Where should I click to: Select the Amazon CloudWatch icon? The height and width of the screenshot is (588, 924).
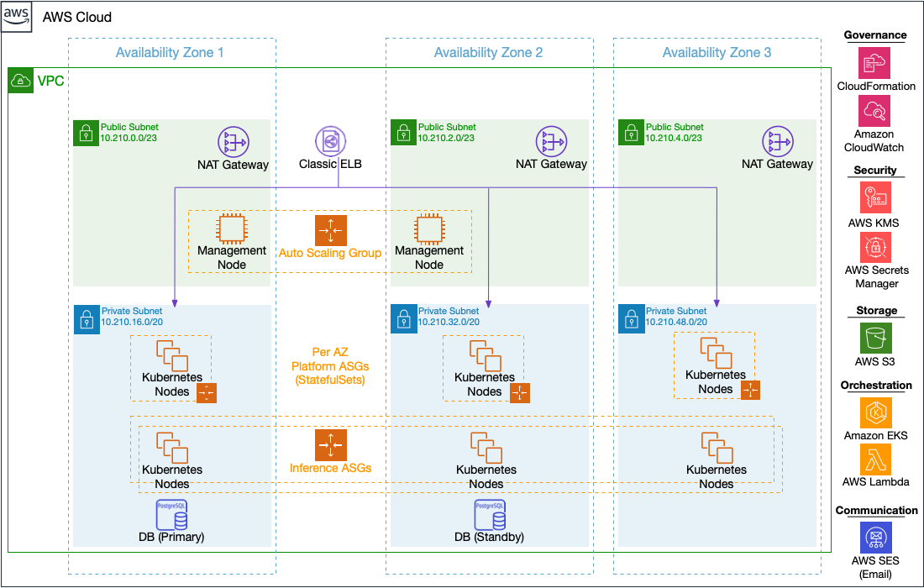click(x=874, y=111)
